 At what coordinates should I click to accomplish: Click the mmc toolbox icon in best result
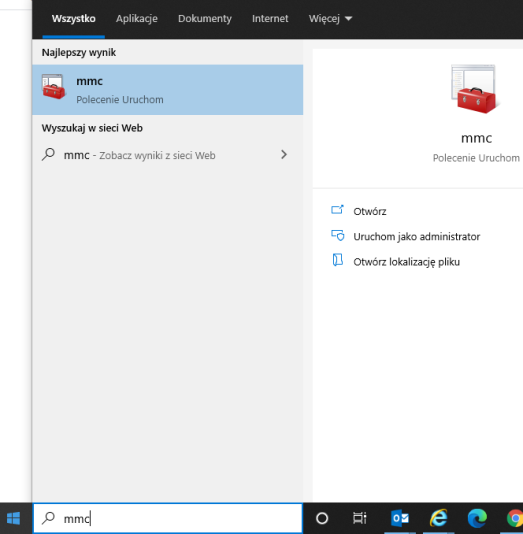tap(53, 87)
